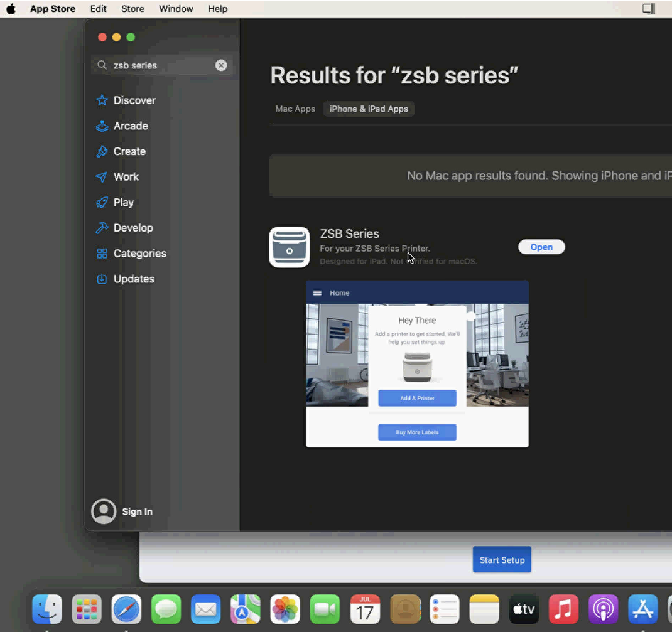Viewport: 672px width, 632px height.
Task: Select Discover label in sidebar
Action: (134, 100)
